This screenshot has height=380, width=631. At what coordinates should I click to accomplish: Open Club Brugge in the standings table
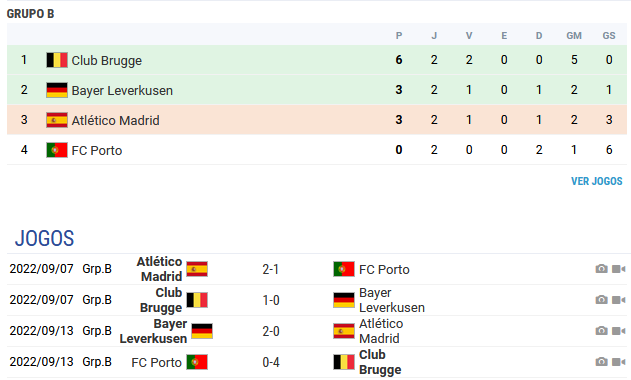click(x=107, y=60)
